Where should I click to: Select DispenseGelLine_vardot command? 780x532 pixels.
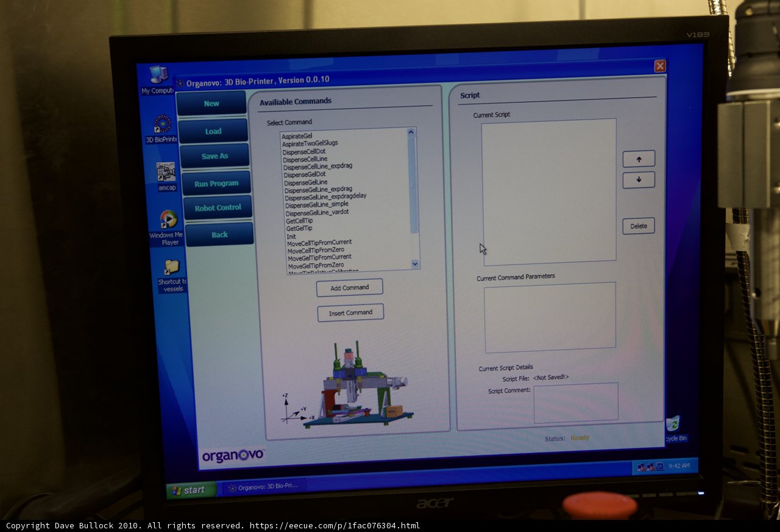[x=317, y=213]
